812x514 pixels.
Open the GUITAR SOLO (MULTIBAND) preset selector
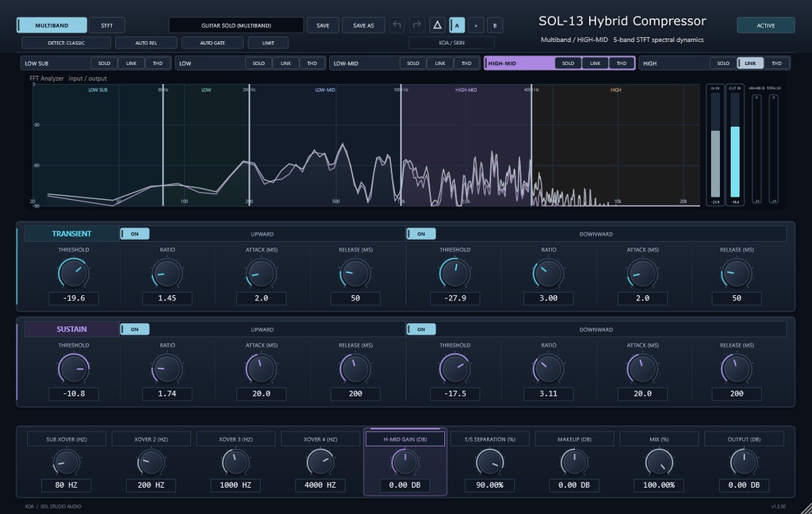coord(236,25)
